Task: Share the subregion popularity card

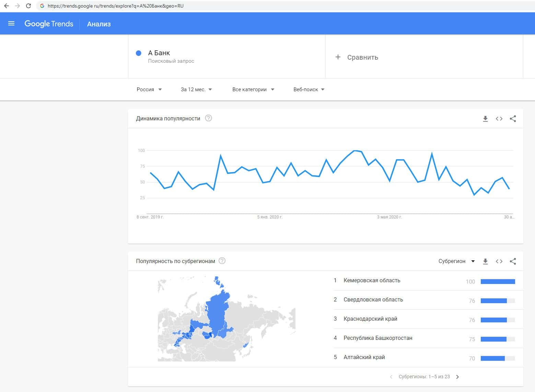Action: point(513,261)
